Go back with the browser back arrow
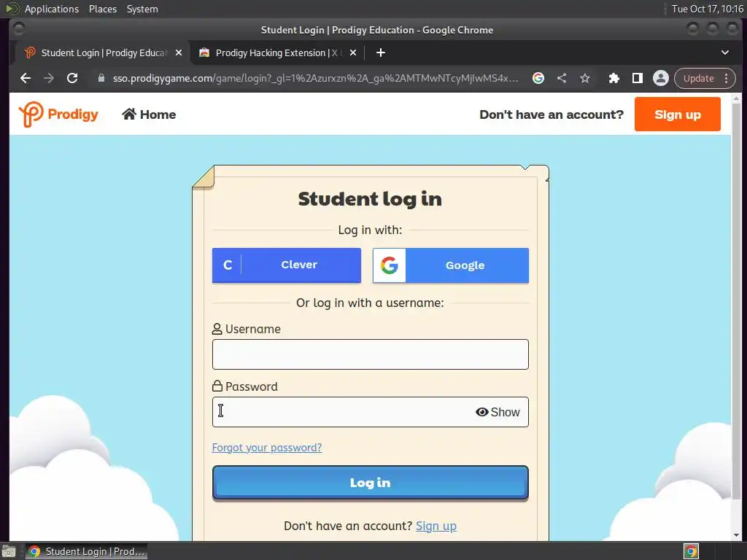 point(26,78)
